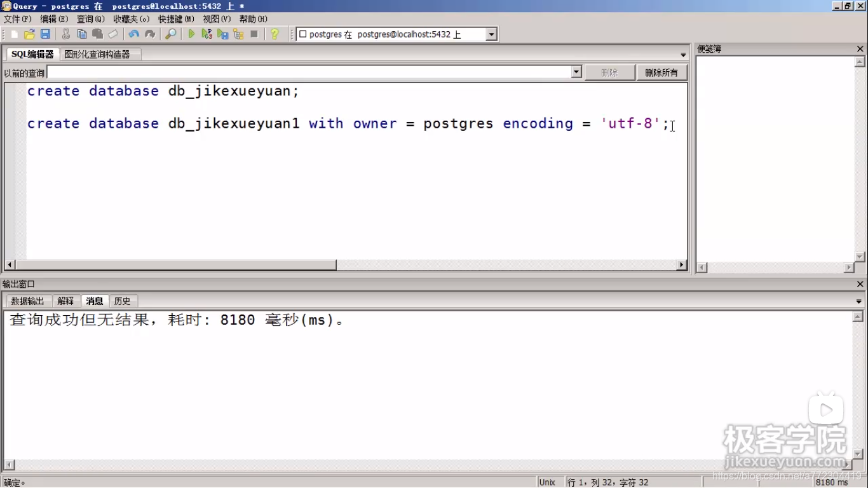The height and width of the screenshot is (488, 868).
Task: Click the editor scrollbar left arrow
Action: (x=10, y=265)
